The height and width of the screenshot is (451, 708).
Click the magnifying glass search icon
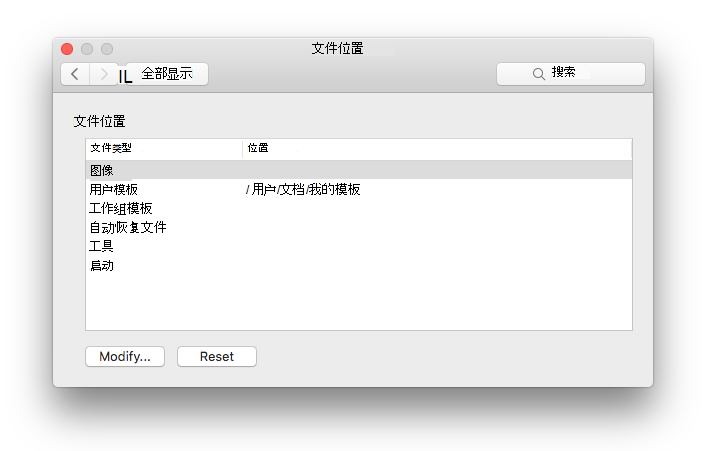click(x=538, y=74)
